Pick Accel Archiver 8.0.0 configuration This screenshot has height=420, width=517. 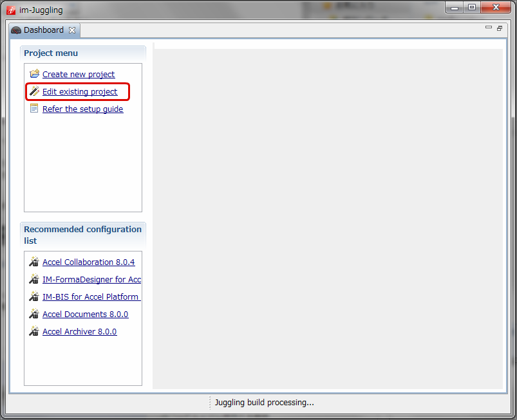click(x=79, y=332)
